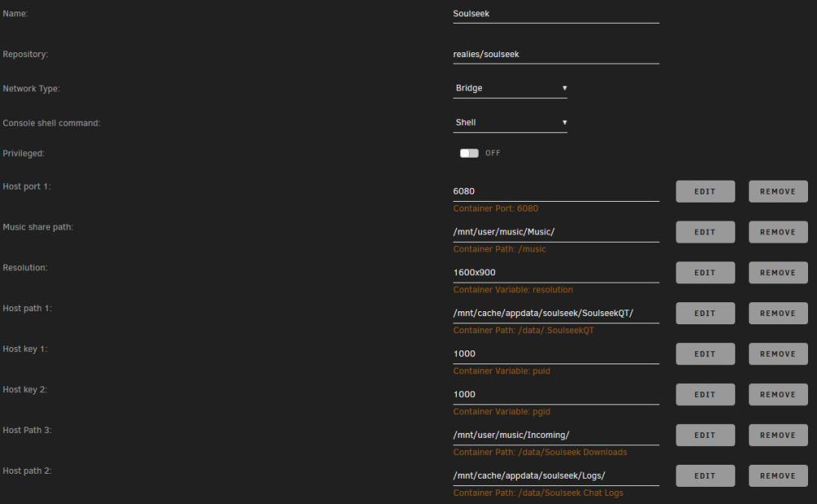Edit the Host key 2 variable
Image resolution: width=817 pixels, height=504 pixels.
[706, 395]
